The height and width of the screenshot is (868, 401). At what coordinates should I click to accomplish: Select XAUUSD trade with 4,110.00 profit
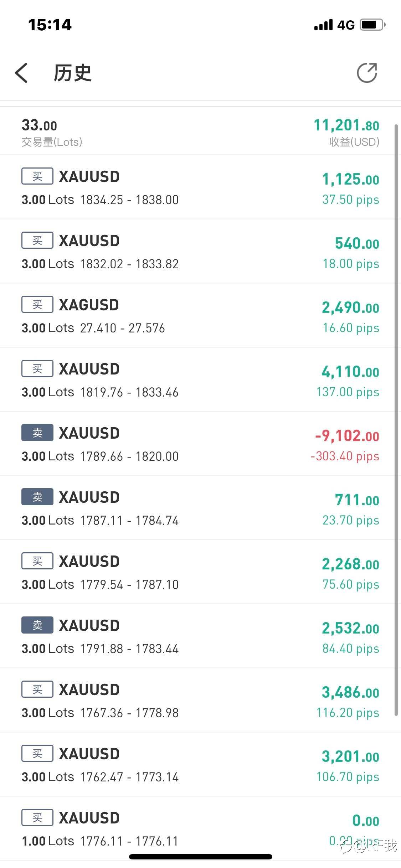[200, 380]
